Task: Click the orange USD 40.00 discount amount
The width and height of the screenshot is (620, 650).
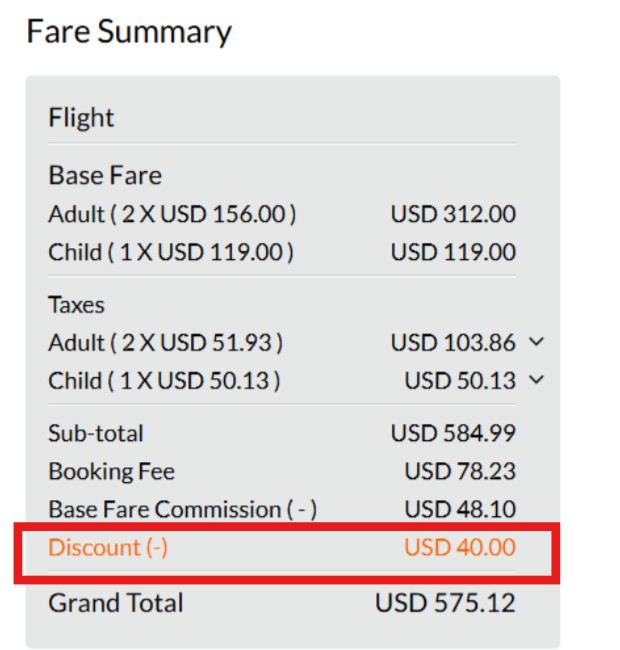Action: pos(460,548)
